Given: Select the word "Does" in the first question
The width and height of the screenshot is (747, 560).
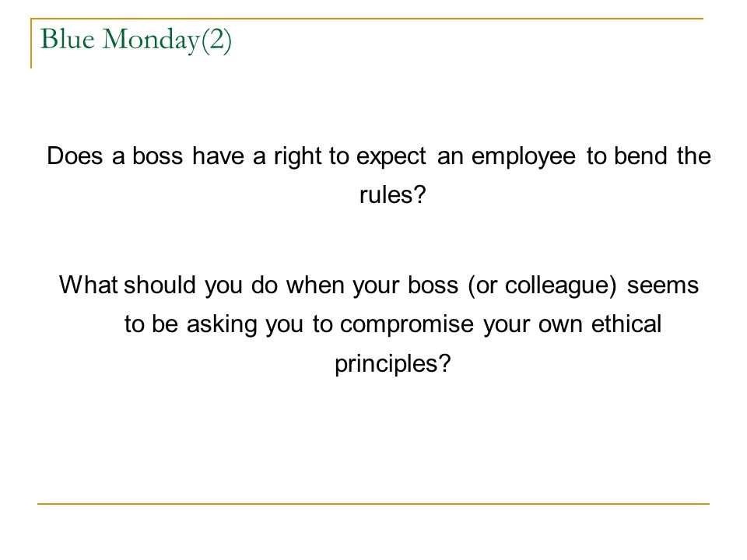Looking at the screenshot, I should (75, 156).
